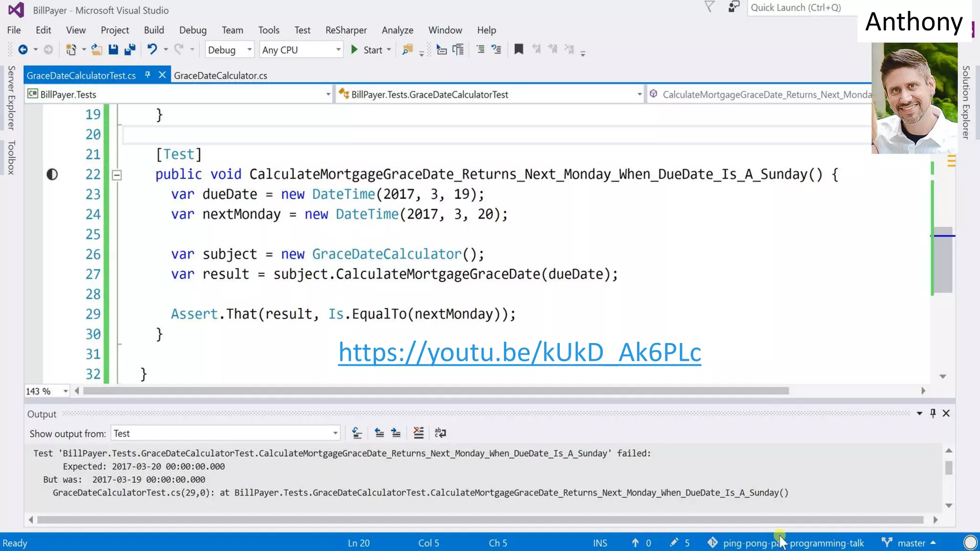Toggle word wrap in Output panel

(440, 433)
